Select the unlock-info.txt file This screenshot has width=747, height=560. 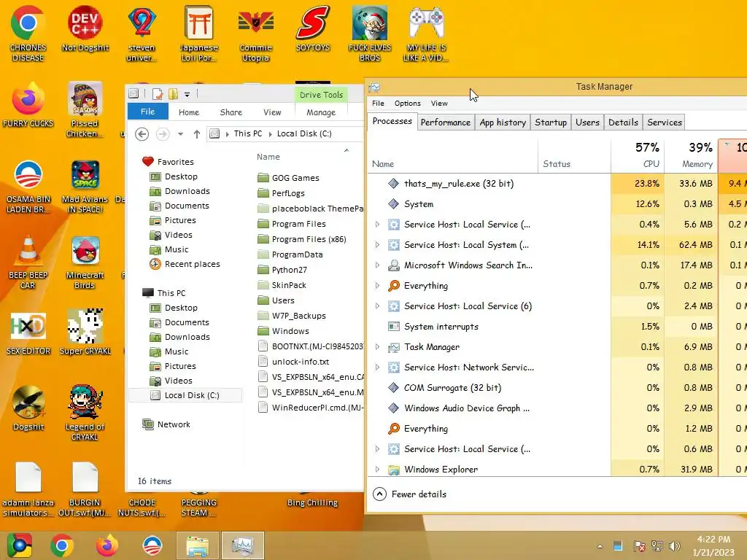[x=293, y=362]
